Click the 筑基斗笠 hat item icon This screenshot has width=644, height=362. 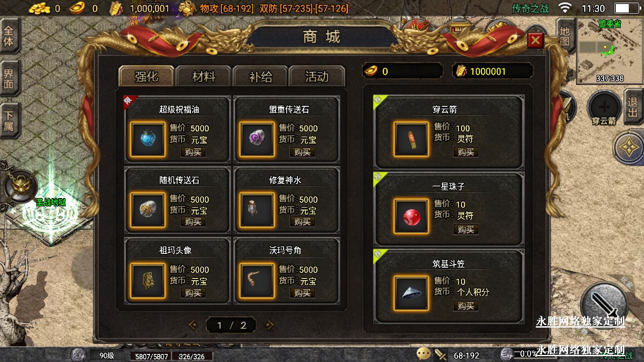pos(411,293)
